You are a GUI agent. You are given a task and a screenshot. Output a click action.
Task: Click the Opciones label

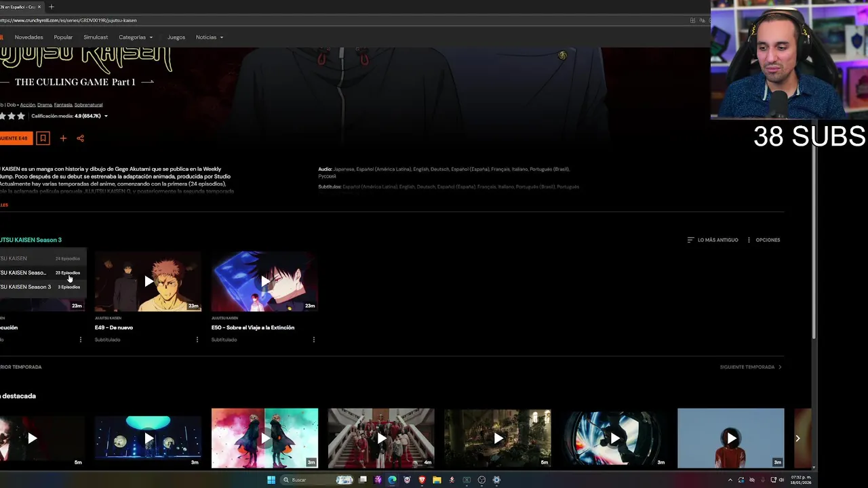768,240
